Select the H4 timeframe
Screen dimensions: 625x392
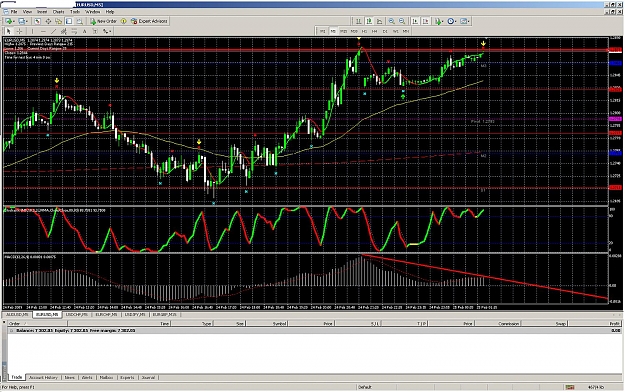374,31
